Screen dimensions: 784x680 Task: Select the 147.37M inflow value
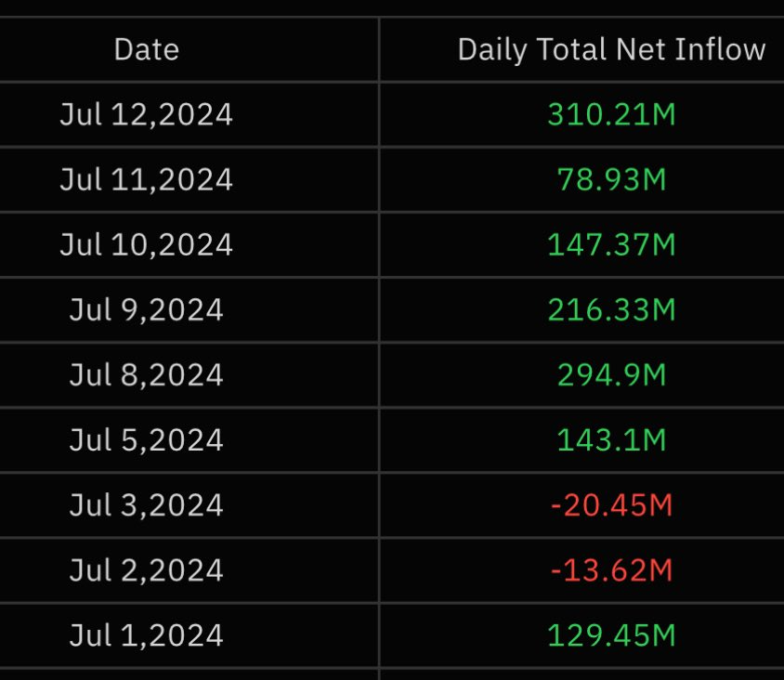tap(611, 244)
